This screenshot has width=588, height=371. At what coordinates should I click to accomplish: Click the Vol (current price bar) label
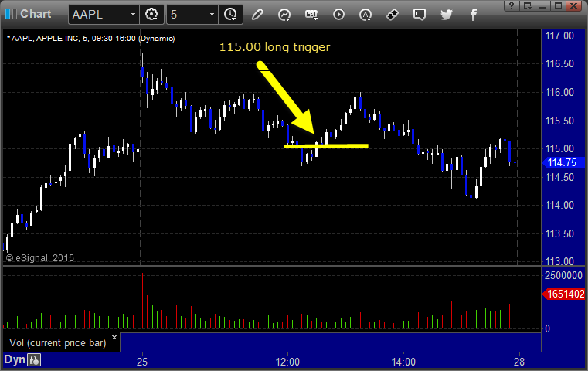tap(58, 343)
